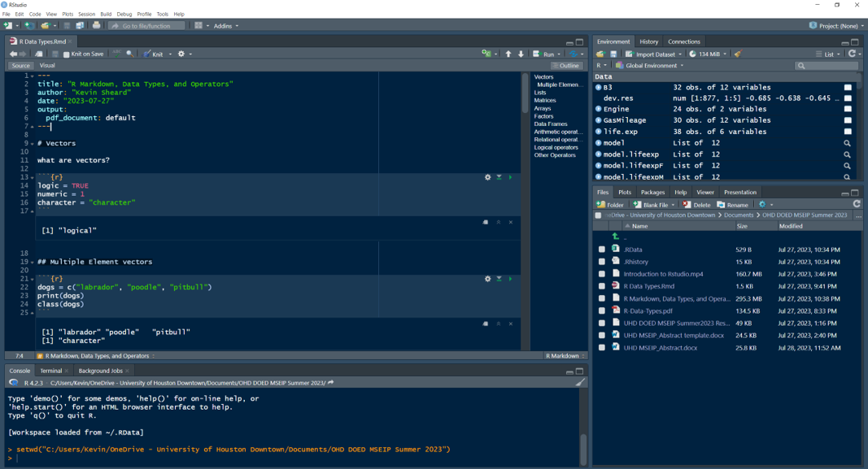Switch to Visual editor mode
The width and height of the screenshot is (868, 469).
point(47,65)
